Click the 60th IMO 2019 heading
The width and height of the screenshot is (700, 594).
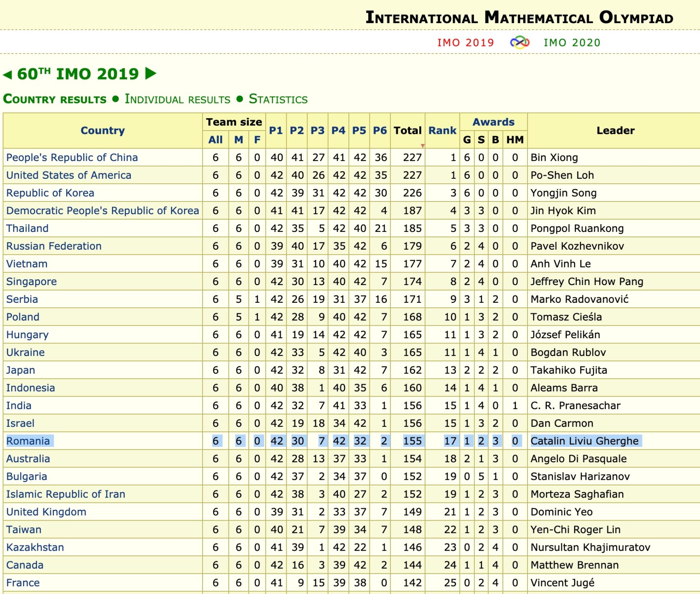click(x=78, y=74)
